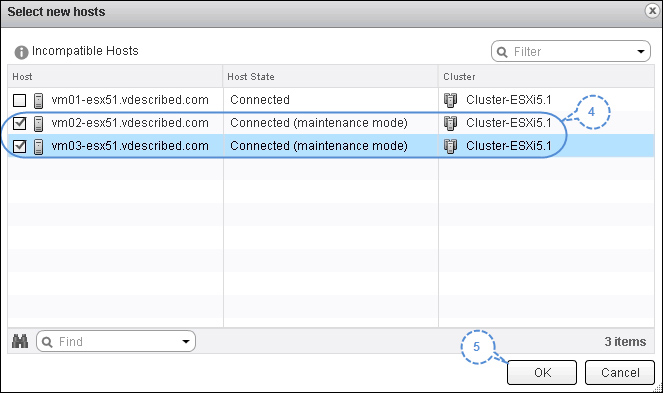Close the Select new hosts dialog
This screenshot has height=393, width=663.
click(653, 11)
